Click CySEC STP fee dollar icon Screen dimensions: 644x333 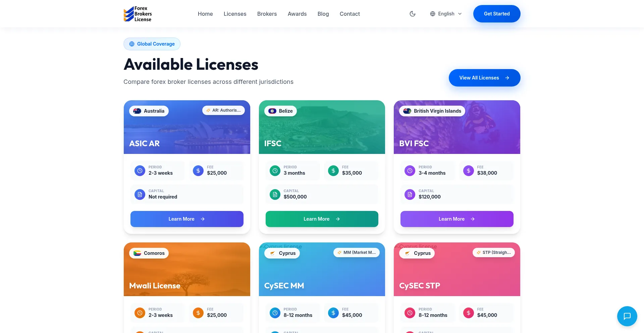click(x=469, y=313)
